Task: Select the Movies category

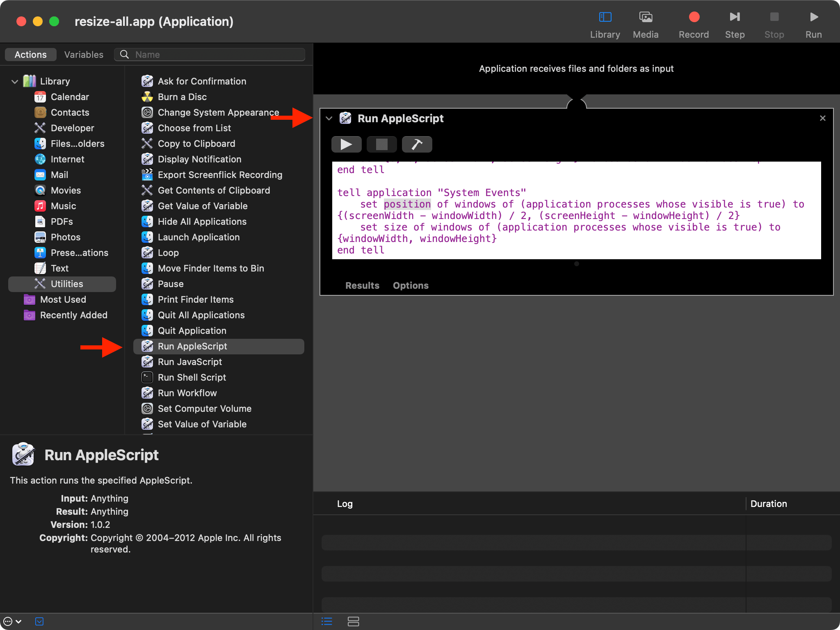Action: [58, 190]
